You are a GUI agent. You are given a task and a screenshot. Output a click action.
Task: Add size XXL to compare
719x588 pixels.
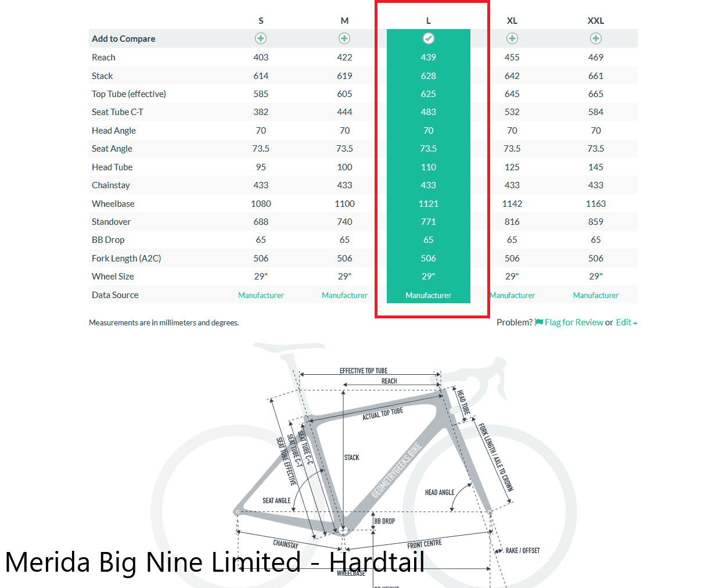[x=596, y=38]
